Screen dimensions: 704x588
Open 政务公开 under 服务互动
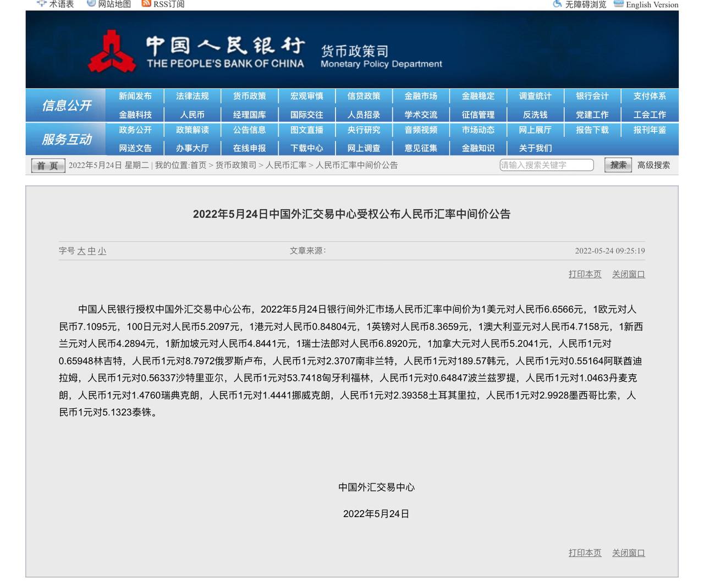(135, 130)
